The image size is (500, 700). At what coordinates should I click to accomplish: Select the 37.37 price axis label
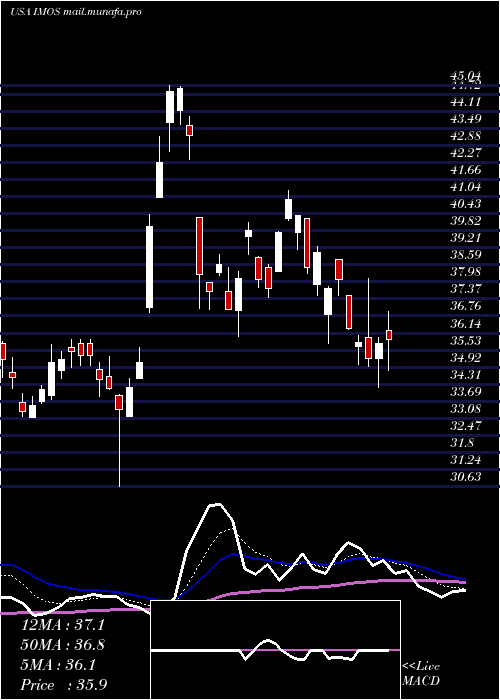pos(465,289)
